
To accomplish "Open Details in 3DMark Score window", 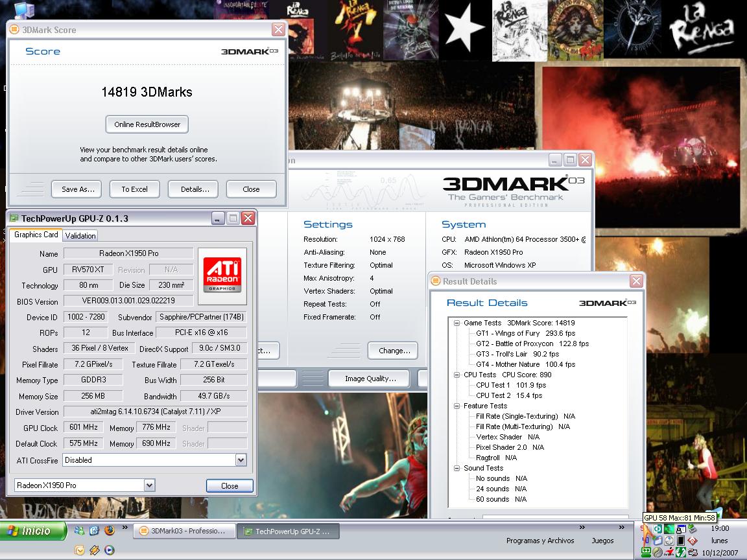I will pyautogui.click(x=195, y=189).
